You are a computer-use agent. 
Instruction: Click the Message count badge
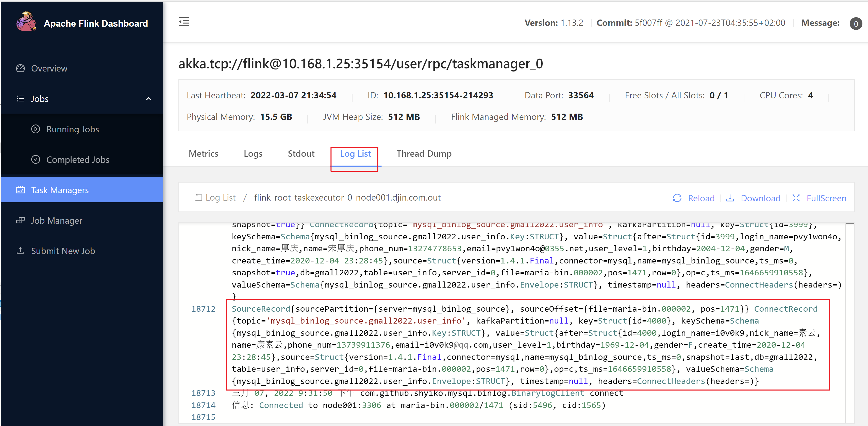click(855, 24)
